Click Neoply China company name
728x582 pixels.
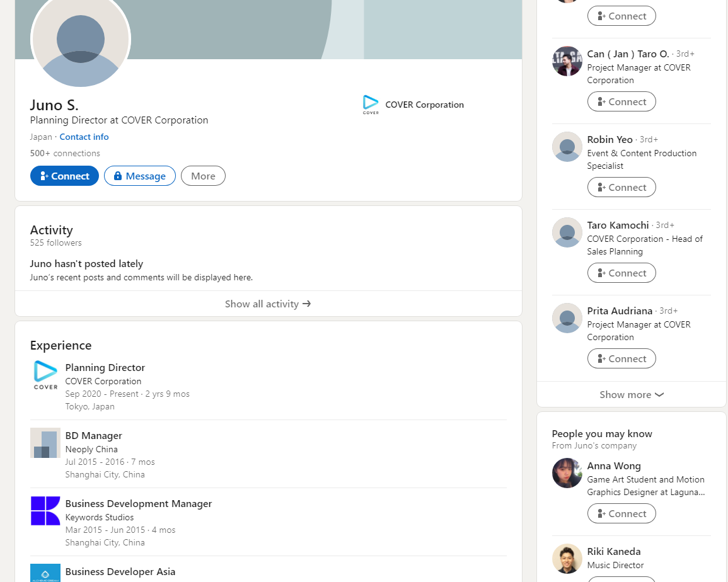pos(91,449)
